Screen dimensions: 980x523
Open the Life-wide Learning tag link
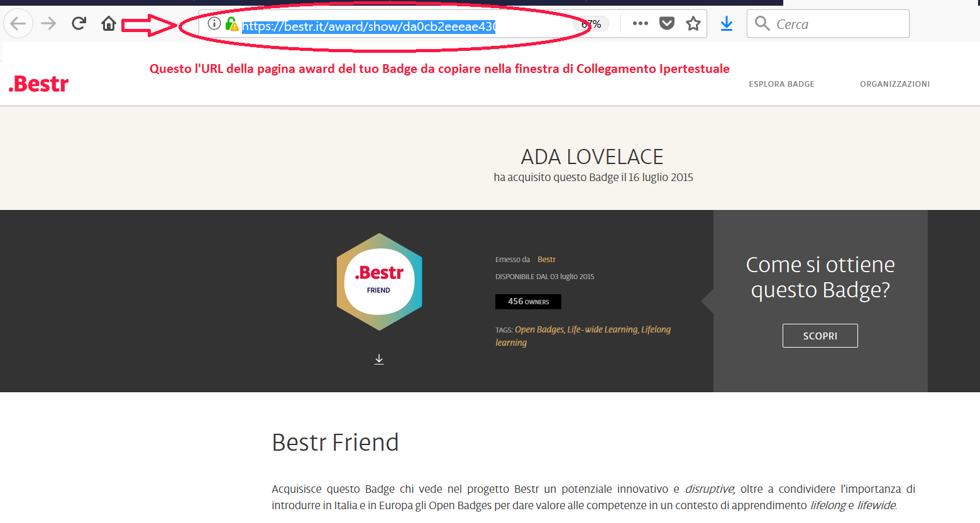[x=603, y=329]
